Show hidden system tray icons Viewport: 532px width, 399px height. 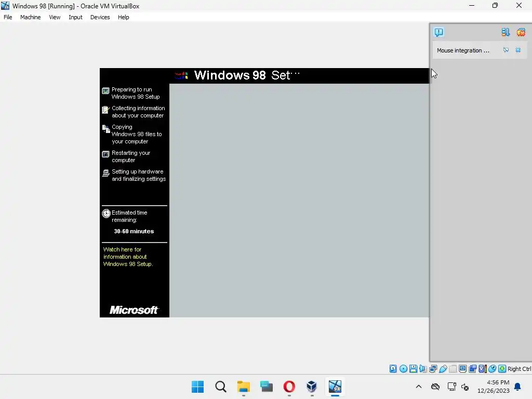[419, 387]
